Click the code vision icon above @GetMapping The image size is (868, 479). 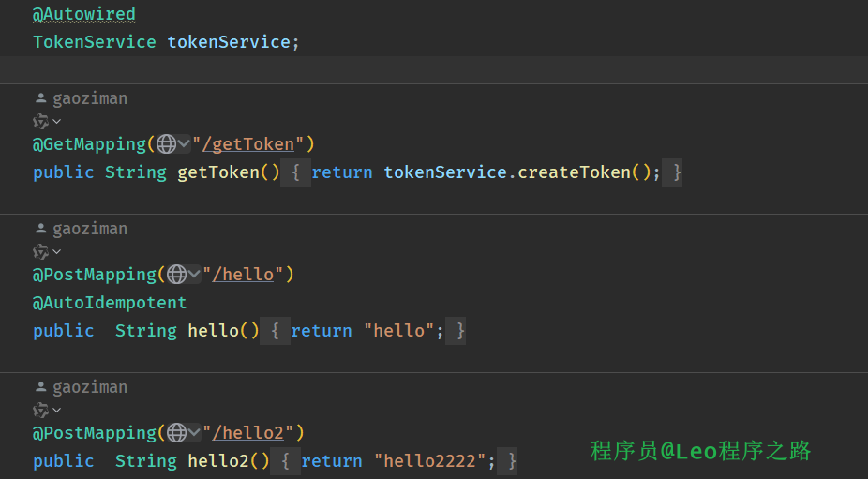tap(41, 121)
